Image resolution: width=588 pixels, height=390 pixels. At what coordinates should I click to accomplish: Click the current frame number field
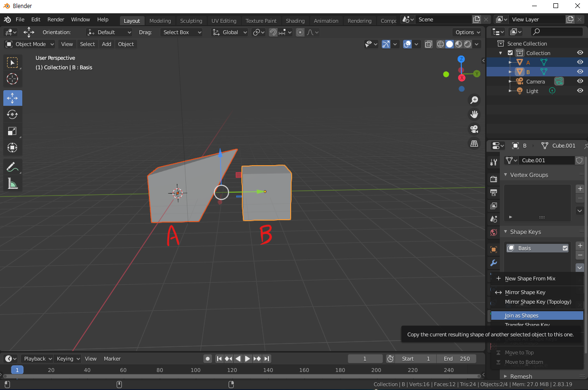[x=365, y=359]
